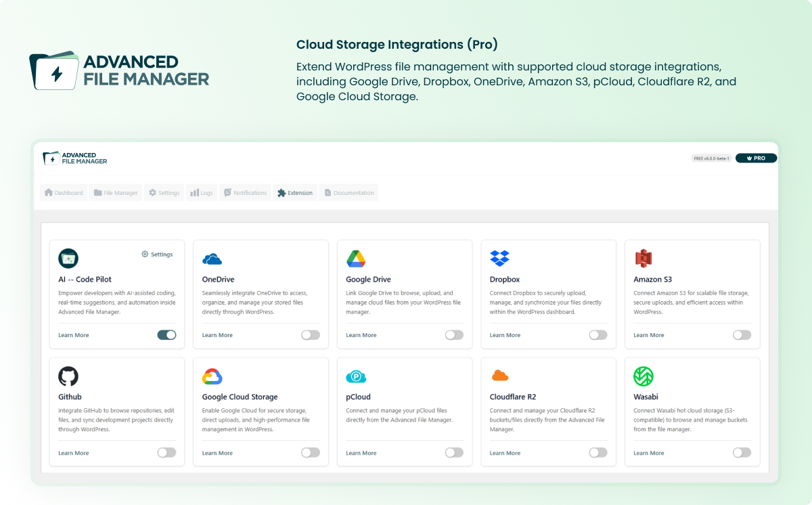
Task: Click the FREE v6.0.0-beta-1 version badge
Action: point(711,158)
